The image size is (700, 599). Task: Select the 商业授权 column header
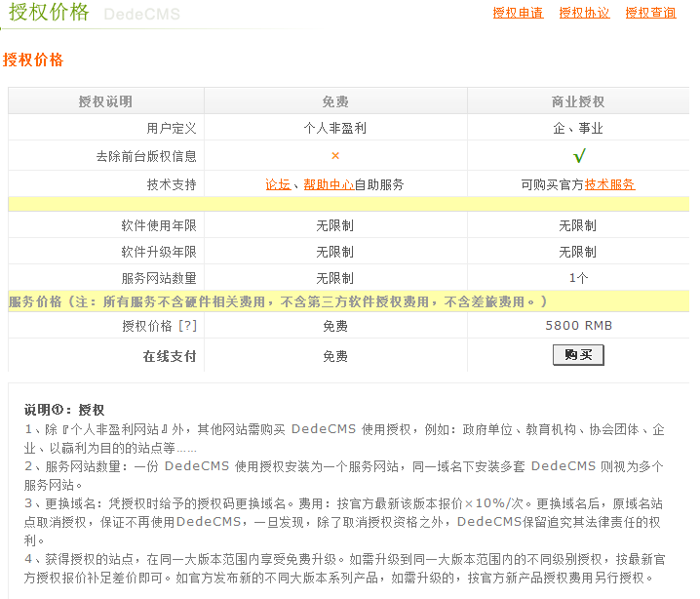click(578, 101)
